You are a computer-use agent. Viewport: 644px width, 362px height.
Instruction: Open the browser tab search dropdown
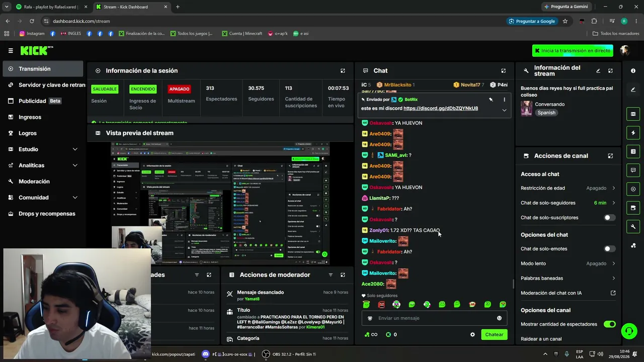pyautogui.click(x=7, y=7)
